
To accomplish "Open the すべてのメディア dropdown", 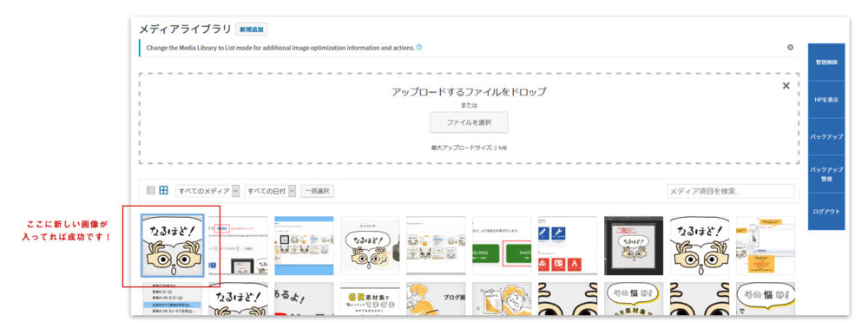I will pyautogui.click(x=207, y=191).
